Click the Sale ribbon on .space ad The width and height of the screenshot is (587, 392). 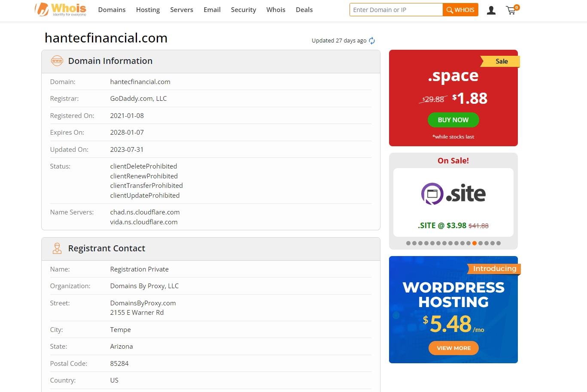click(x=501, y=61)
